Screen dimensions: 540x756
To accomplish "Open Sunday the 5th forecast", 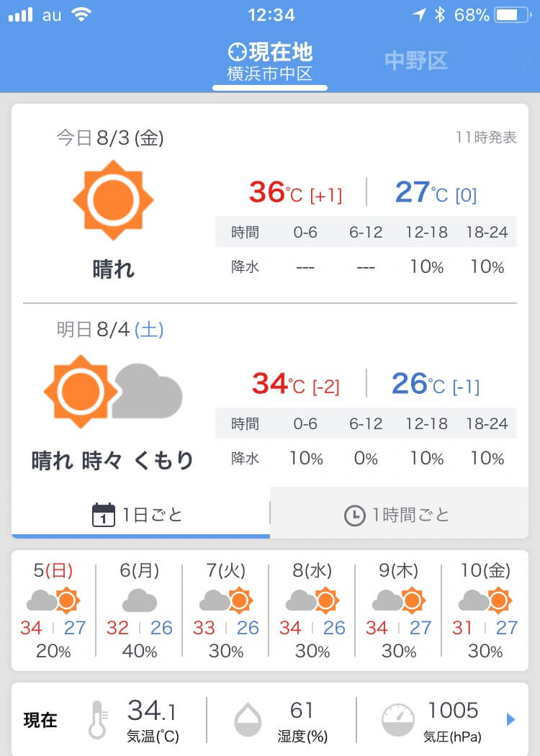I will coord(53,611).
